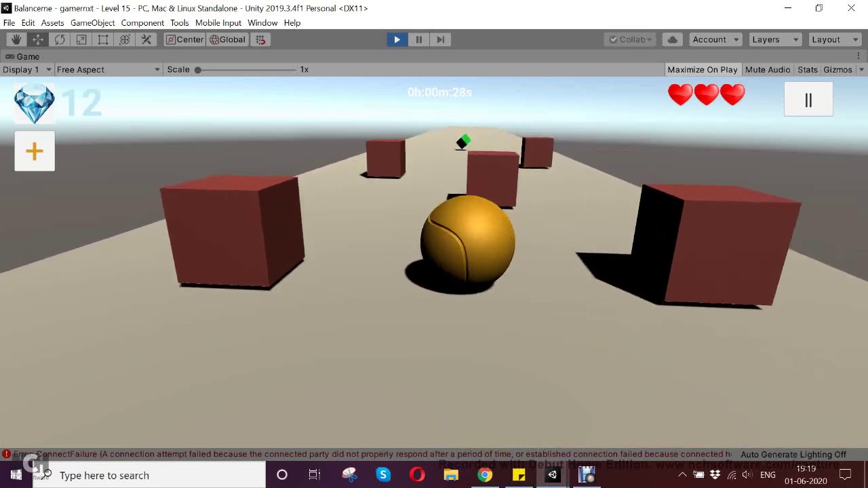Select the Scale tool
The width and height of the screenshot is (868, 488).
click(x=81, y=39)
